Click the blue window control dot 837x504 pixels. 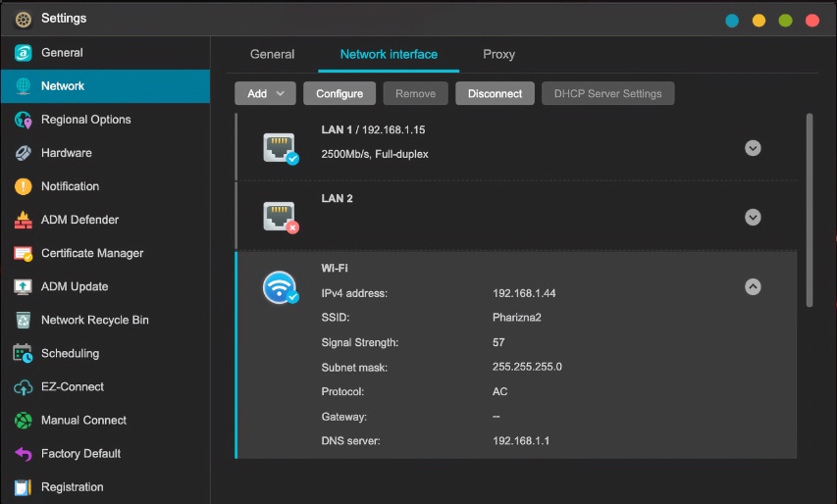click(x=732, y=21)
